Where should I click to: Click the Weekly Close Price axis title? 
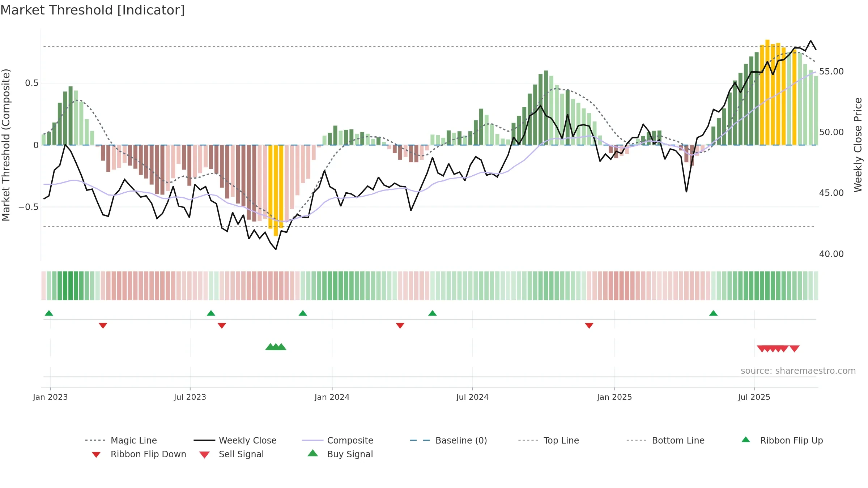point(858,145)
